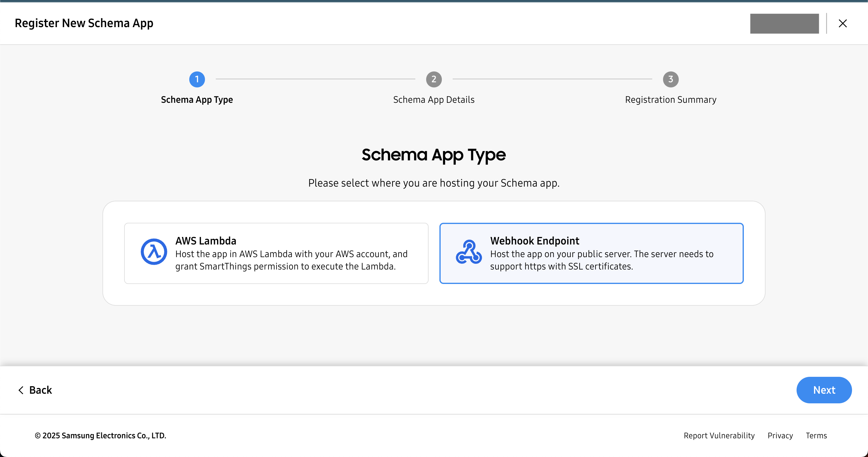The height and width of the screenshot is (457, 868).
Task: Click the Webhook Endpoint title text
Action: pos(535,241)
